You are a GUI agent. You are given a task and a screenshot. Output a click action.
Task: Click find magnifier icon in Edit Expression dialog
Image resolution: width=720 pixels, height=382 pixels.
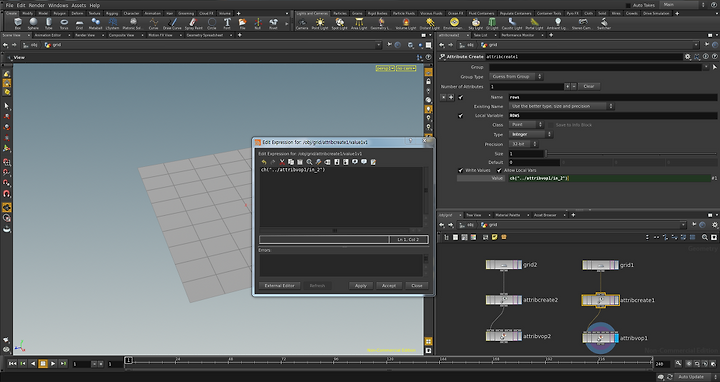point(309,162)
